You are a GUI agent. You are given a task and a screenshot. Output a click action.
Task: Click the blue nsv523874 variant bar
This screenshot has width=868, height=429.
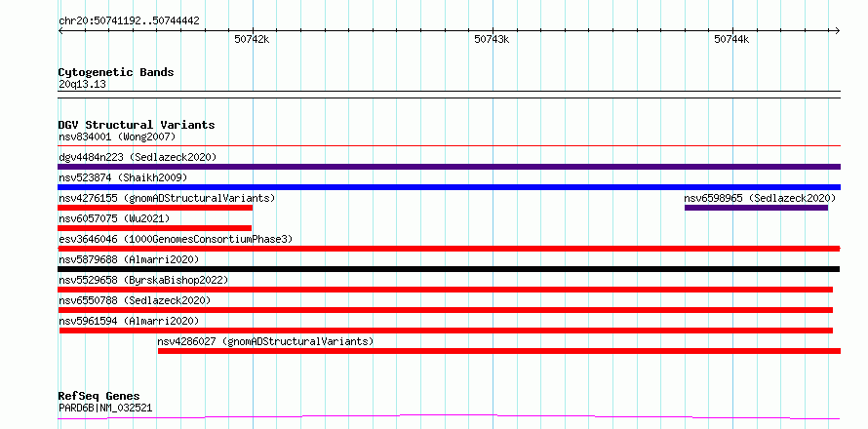tap(449, 187)
